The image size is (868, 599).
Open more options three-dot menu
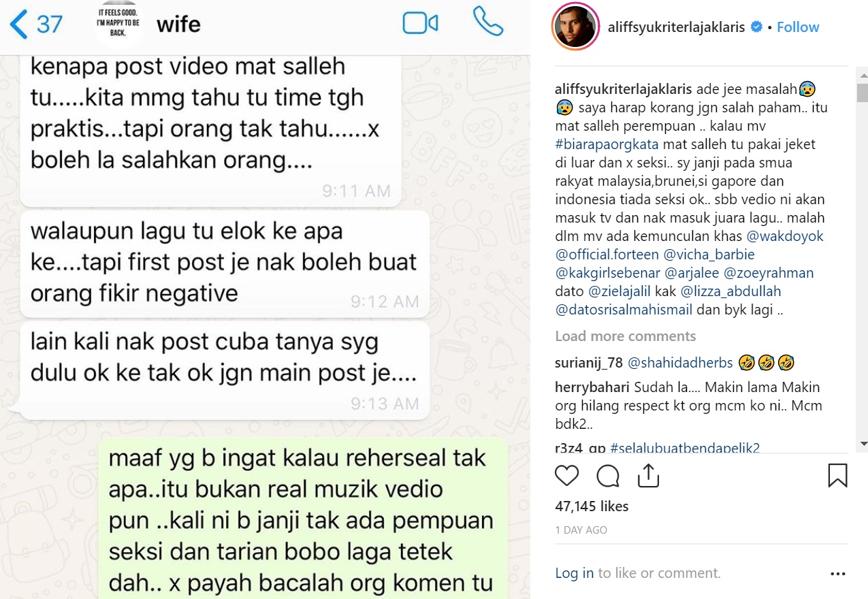(837, 574)
